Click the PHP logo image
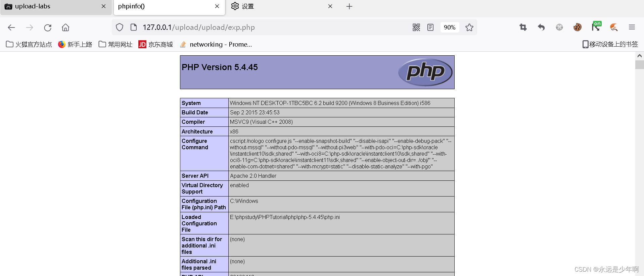The image size is (644, 276). (x=425, y=72)
